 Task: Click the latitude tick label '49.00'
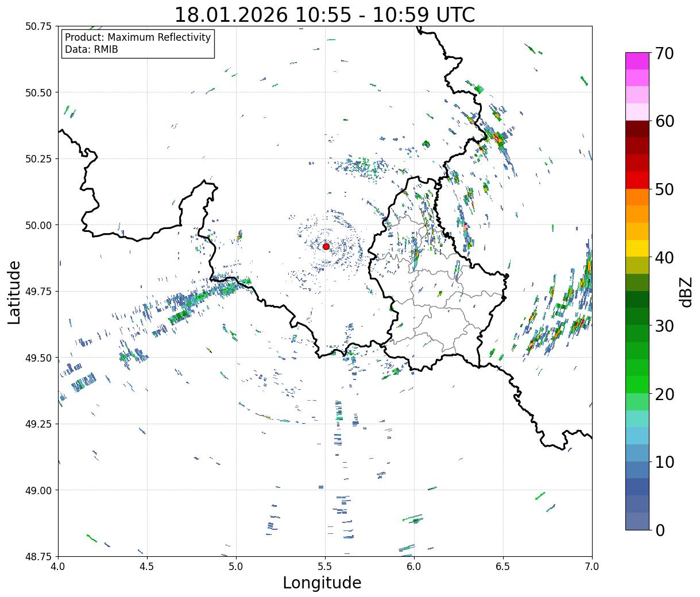click(38, 490)
